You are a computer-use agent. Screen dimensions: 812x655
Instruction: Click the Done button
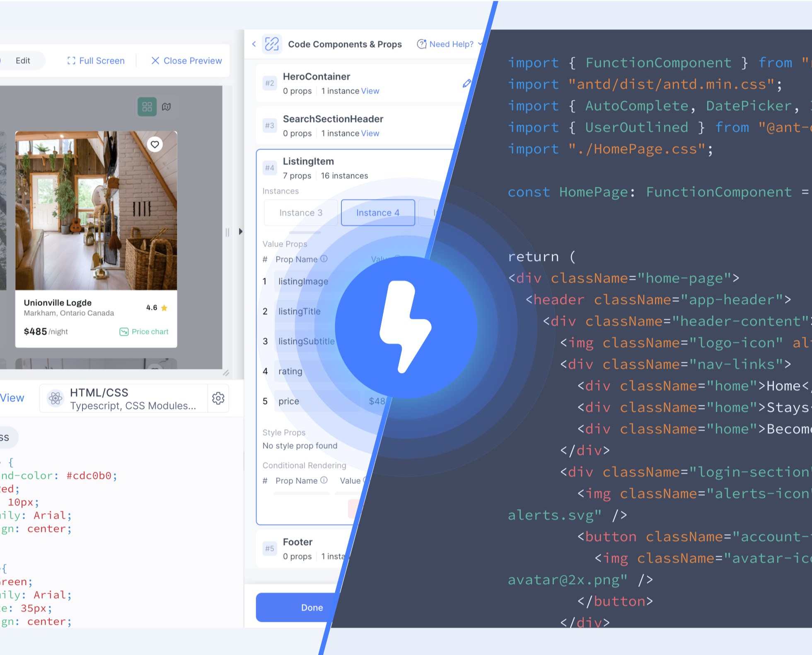pos(312,607)
